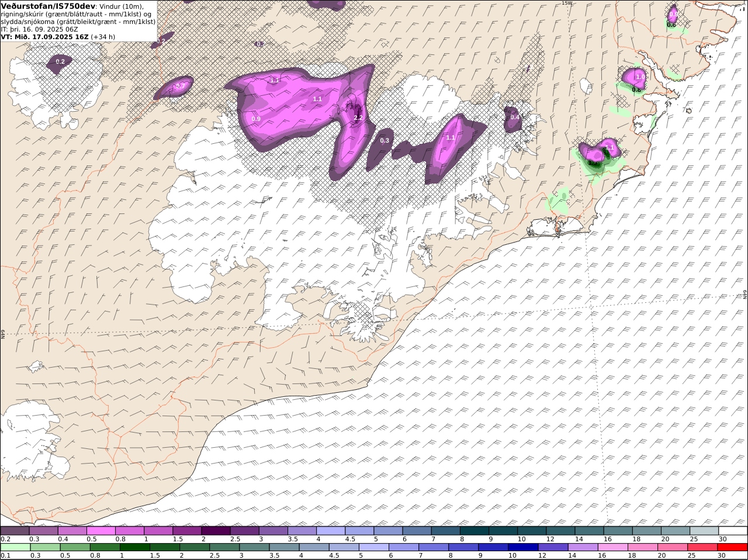The width and height of the screenshot is (748, 560).
Task: Select the first pale green swatch of bottom legend
Action: coord(15,548)
